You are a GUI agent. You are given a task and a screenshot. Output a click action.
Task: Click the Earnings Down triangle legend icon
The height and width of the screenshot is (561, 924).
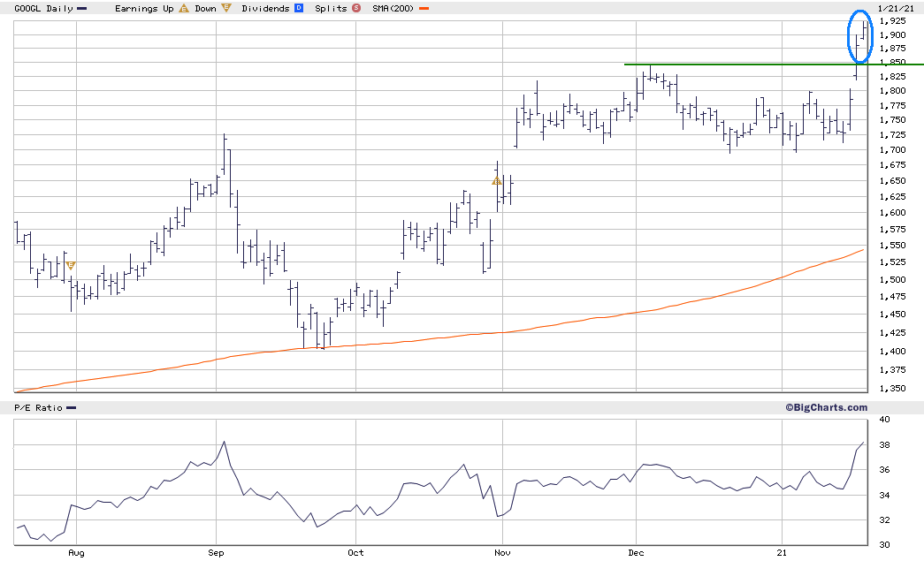coord(225,8)
